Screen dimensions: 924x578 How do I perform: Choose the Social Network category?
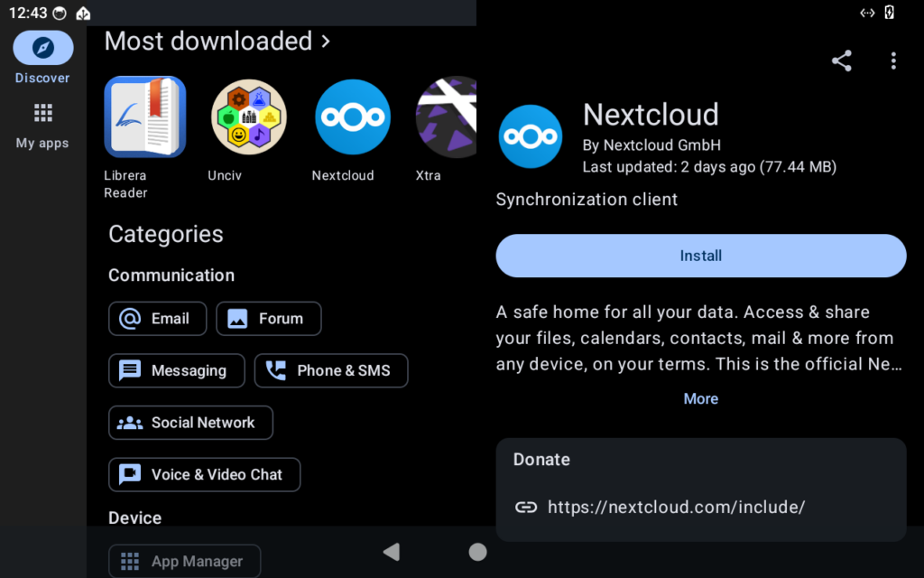pos(190,423)
